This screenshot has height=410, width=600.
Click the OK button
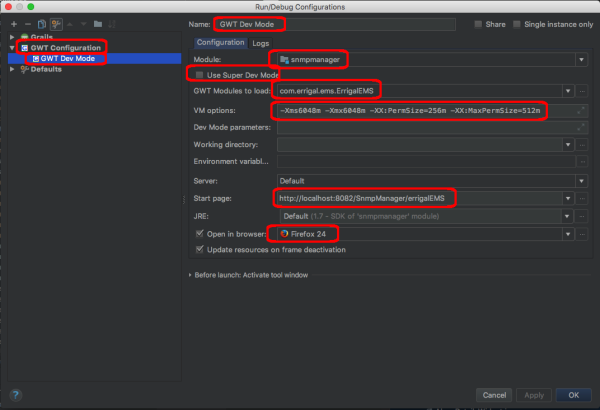point(573,396)
